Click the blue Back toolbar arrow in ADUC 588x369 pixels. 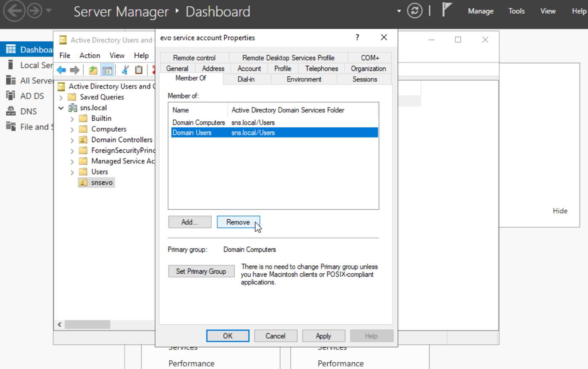(x=61, y=70)
